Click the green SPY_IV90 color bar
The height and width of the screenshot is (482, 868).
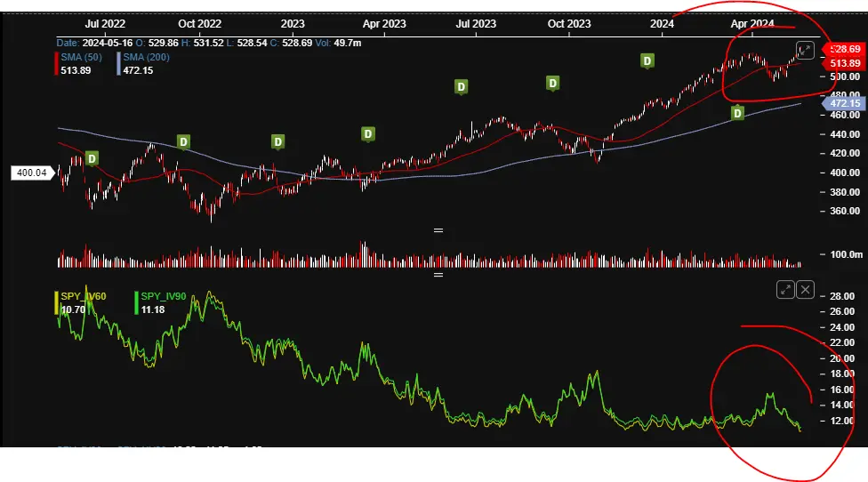coord(136,302)
